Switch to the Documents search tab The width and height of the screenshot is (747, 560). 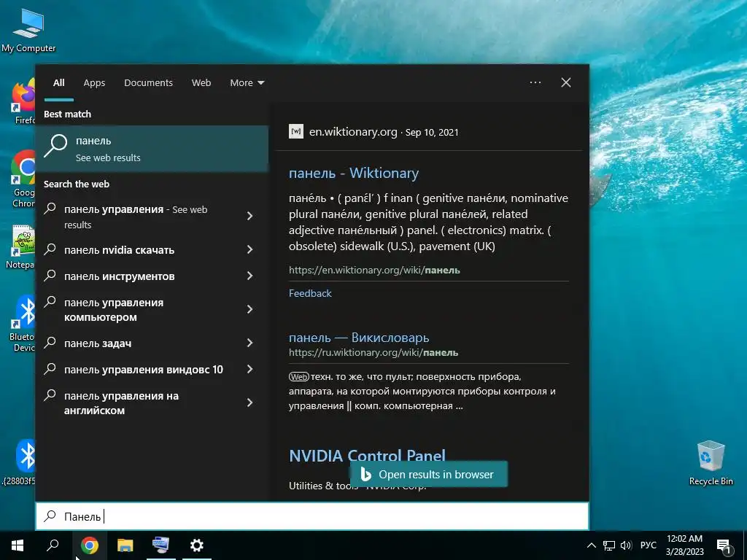tap(148, 83)
